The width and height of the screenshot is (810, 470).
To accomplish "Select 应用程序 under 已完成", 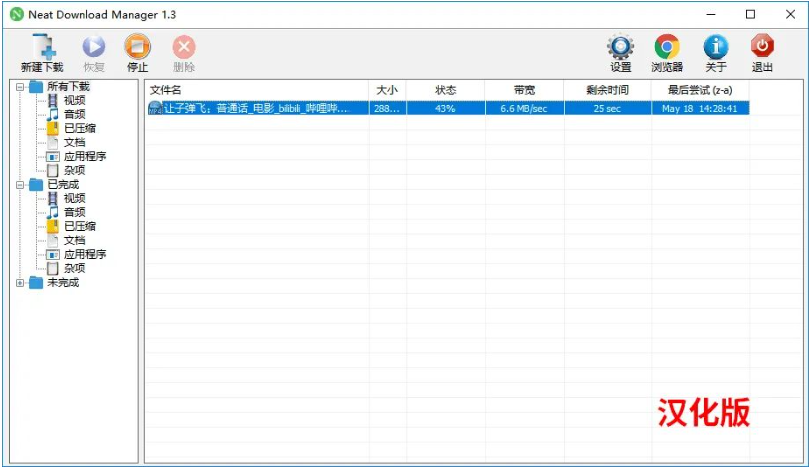I will pos(84,254).
